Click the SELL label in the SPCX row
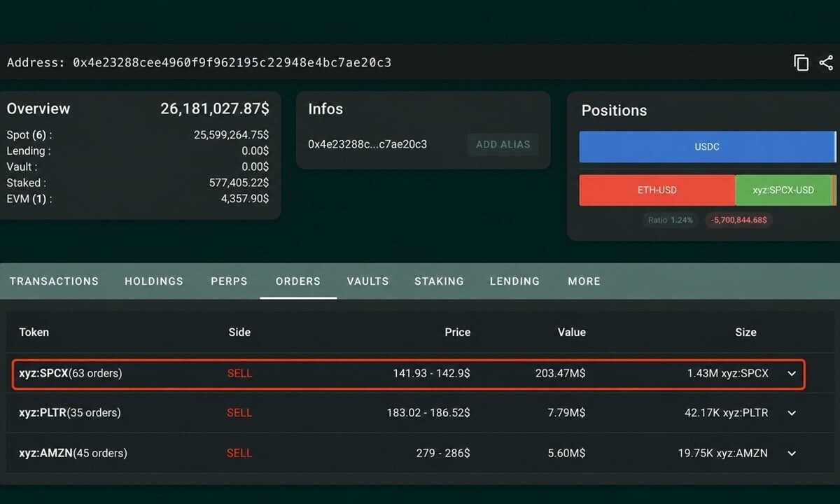The height and width of the screenshot is (504, 840). point(239,374)
